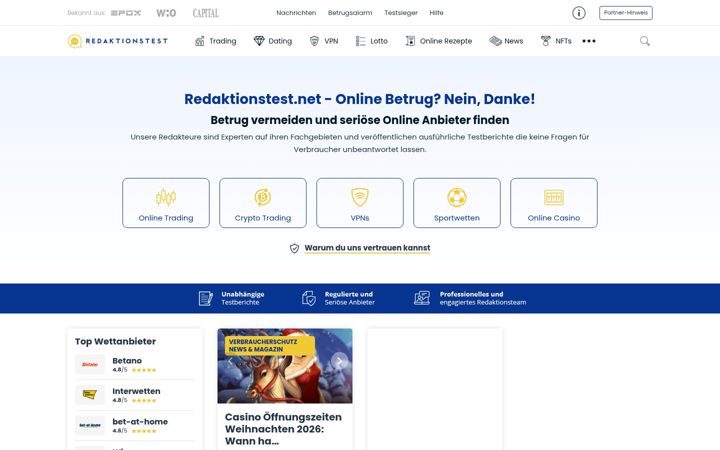Click the 'Crypto Trading' category card label

(x=263, y=218)
